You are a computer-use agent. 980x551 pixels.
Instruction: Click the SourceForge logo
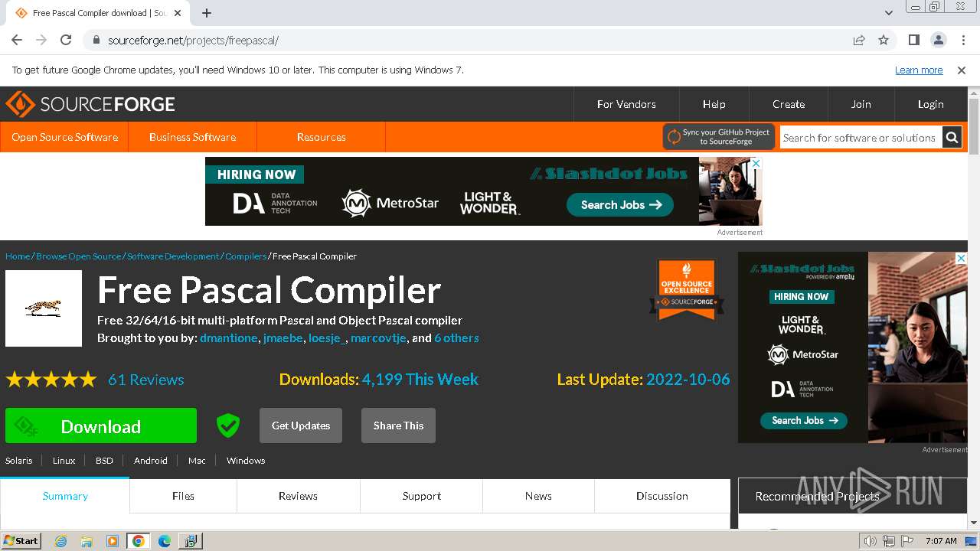click(90, 104)
